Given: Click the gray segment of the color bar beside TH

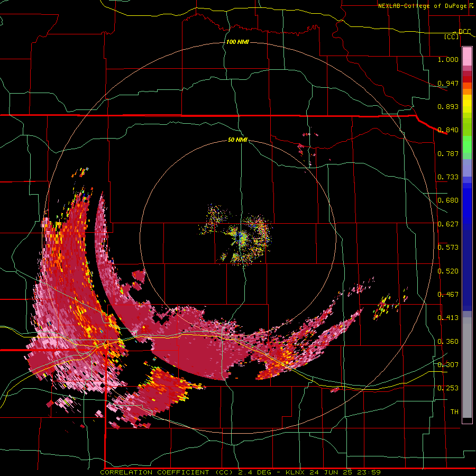Looking at the screenshot, I should [x=467, y=370].
